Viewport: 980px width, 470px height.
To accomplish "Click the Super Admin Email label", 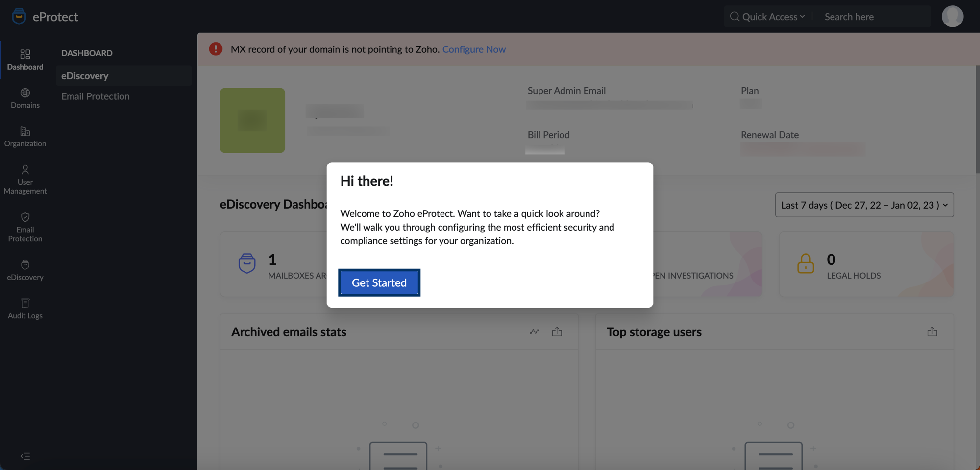I will click(x=566, y=91).
